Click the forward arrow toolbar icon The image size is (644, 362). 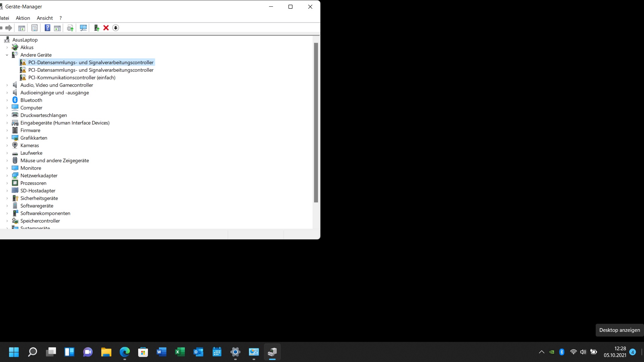(x=9, y=28)
